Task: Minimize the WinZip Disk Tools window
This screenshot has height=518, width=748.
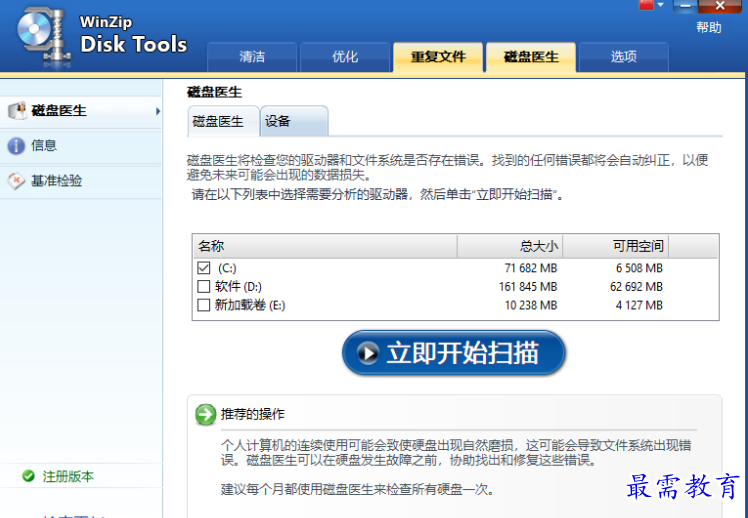Action: pyautogui.click(x=685, y=6)
